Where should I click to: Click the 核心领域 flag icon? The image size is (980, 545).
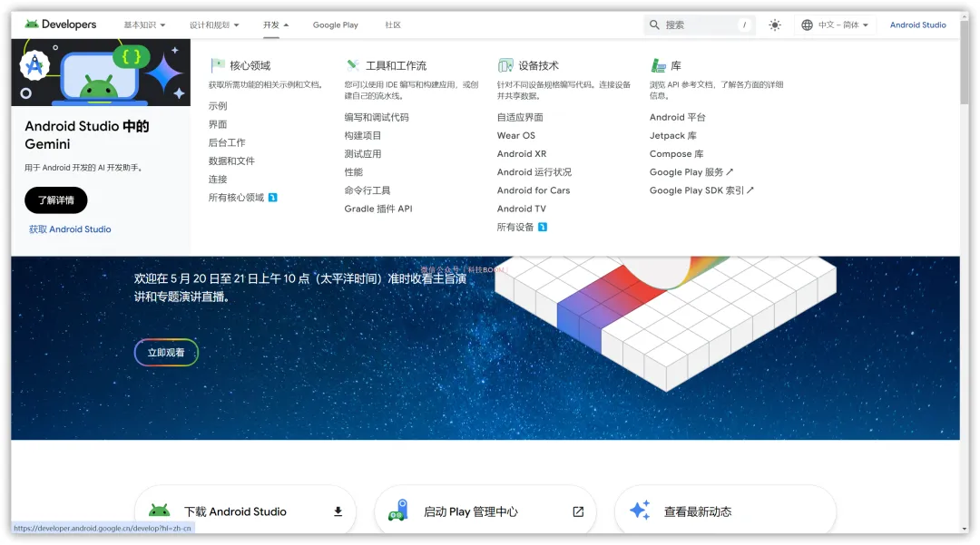pyautogui.click(x=218, y=65)
